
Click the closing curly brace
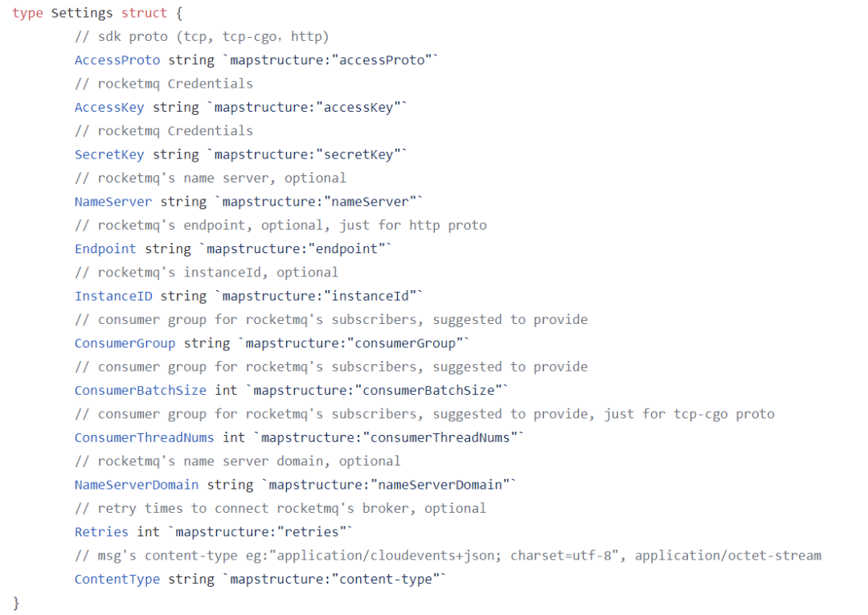pos(16,603)
